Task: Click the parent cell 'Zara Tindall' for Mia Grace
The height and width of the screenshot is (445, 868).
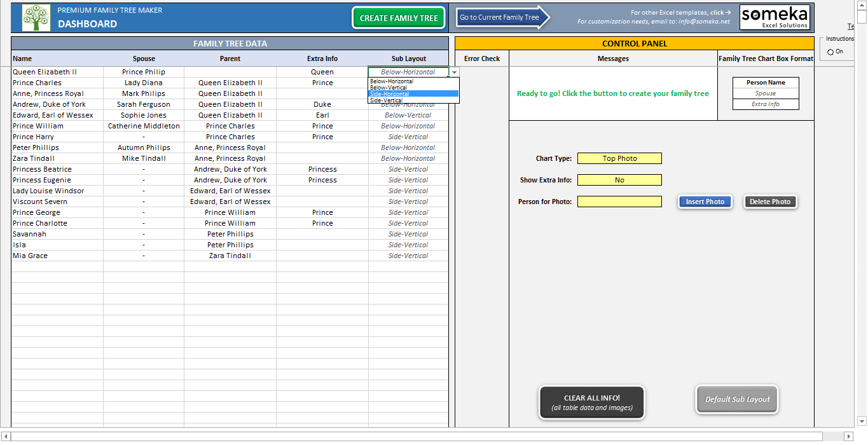Action: (x=230, y=256)
